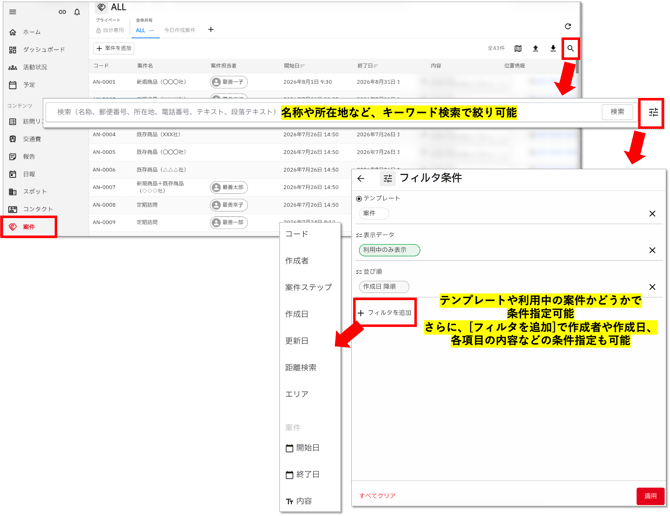Click the コード column header
The image size is (670, 516).
click(101, 66)
